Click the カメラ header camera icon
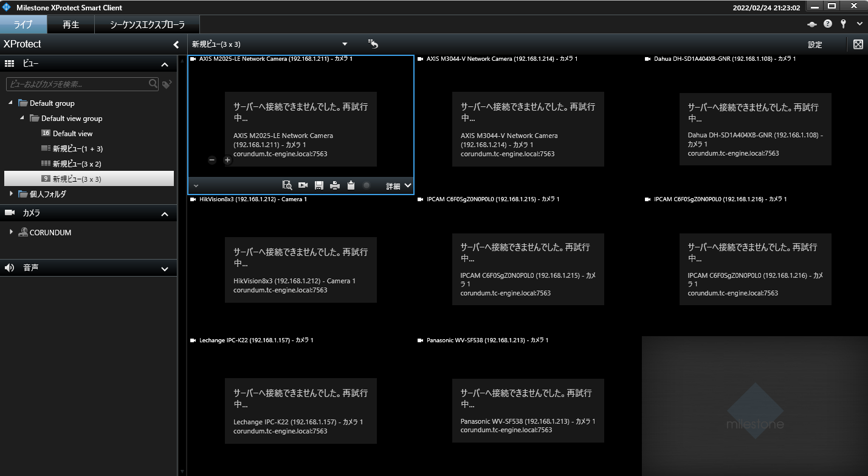Screen dimensions: 868x476 click(10, 213)
